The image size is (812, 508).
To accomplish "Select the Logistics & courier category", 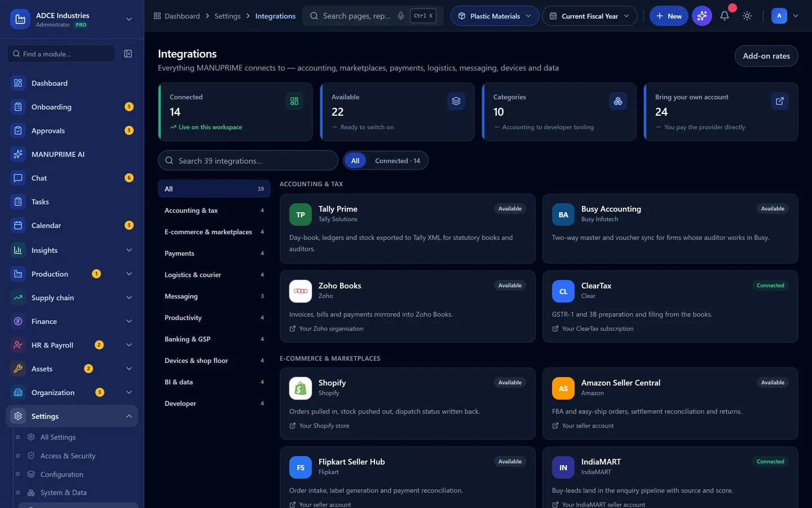I will click(x=214, y=275).
